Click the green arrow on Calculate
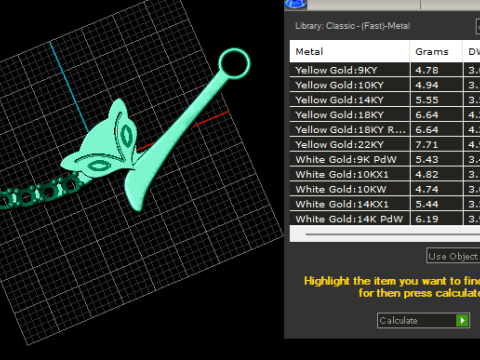Viewport: 480px width, 360px height. 462,320
